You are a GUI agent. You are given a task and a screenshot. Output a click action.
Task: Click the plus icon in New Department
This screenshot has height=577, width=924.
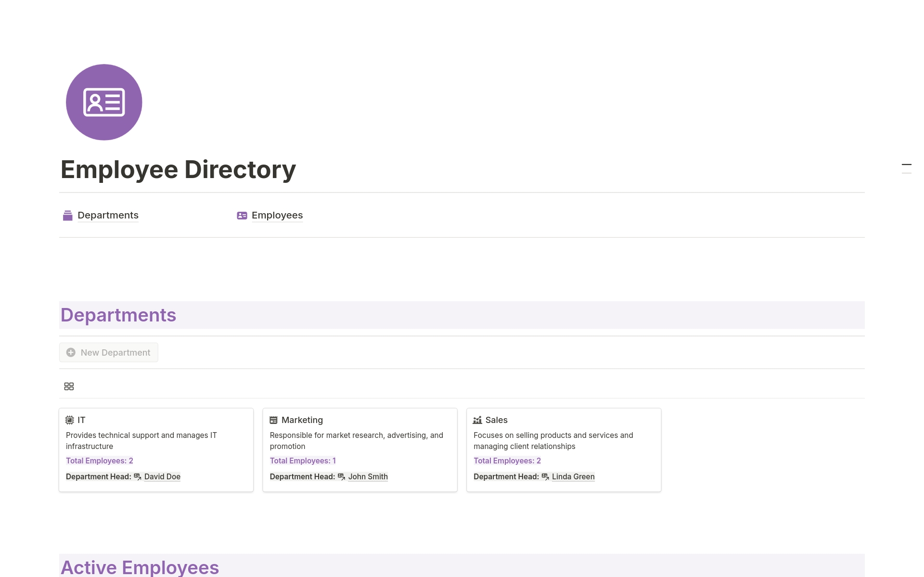point(71,352)
